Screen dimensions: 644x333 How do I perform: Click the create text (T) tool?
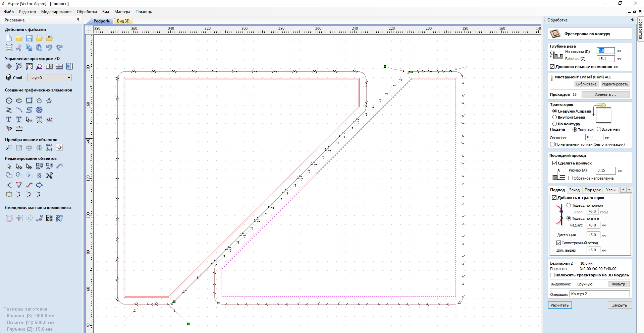[9, 119]
